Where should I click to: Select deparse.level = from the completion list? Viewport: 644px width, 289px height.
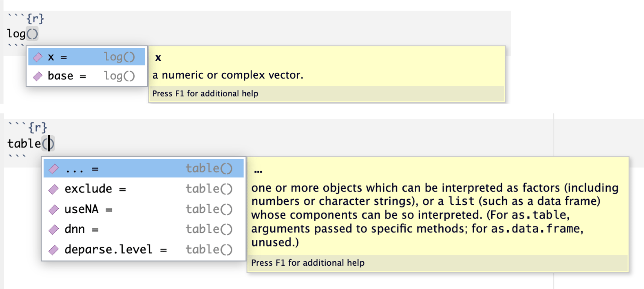143,249
